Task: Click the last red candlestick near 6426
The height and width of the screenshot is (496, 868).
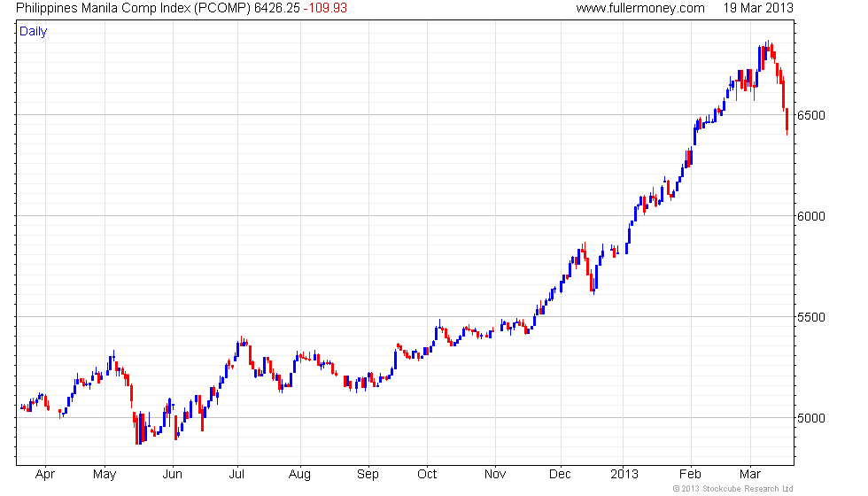Action: (787, 121)
